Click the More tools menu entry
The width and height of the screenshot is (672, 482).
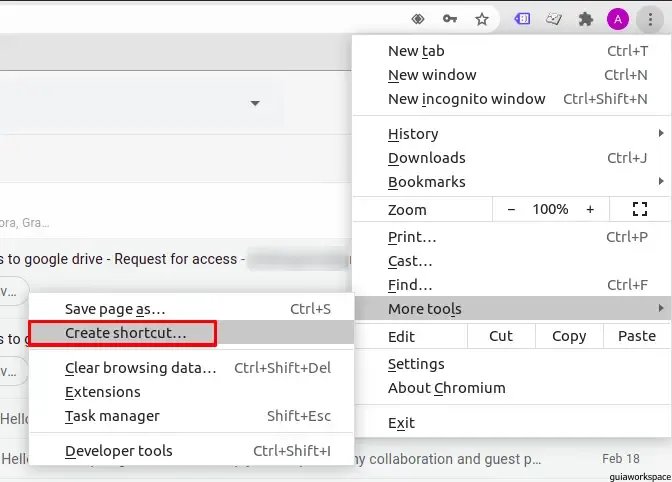click(512, 308)
